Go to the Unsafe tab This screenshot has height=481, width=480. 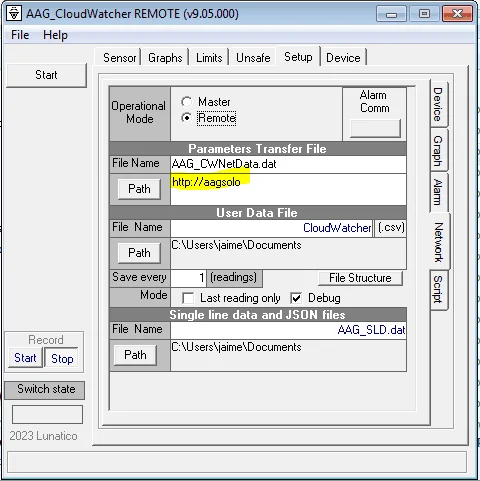253,58
